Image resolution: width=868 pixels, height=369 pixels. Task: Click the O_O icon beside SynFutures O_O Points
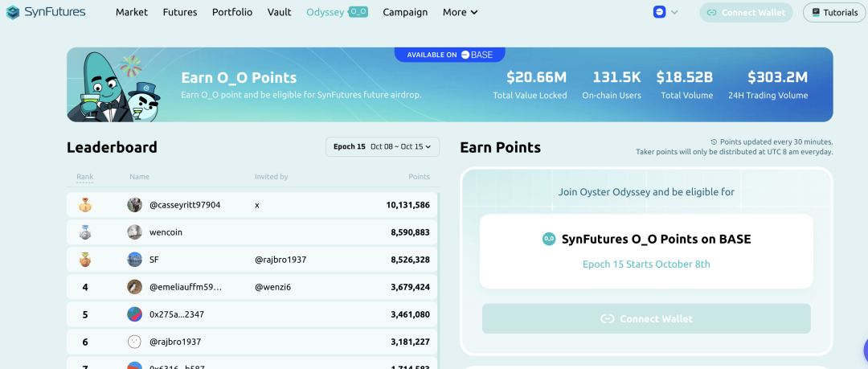tap(549, 240)
